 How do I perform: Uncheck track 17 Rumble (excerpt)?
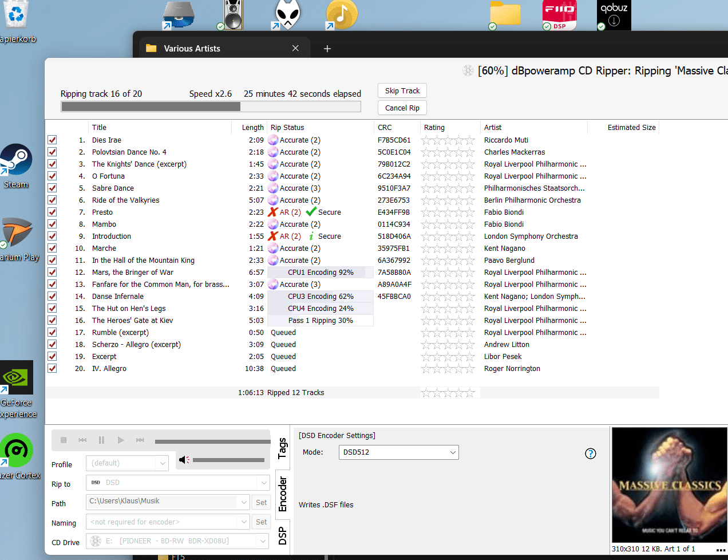(x=52, y=332)
